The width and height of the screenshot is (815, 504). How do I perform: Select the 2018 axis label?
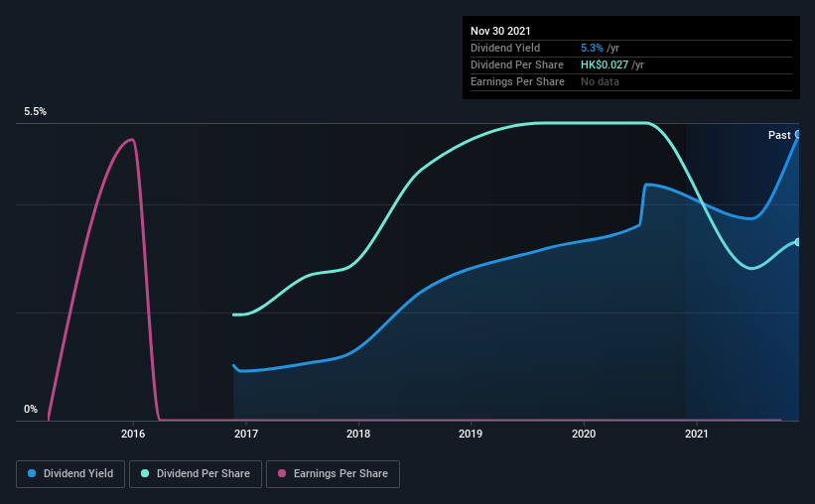click(358, 434)
